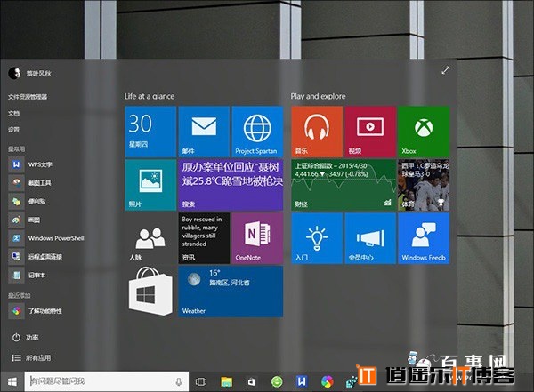The image size is (534, 392).
Task: Open the Sports (体育) photo tile
Action: 424,185
